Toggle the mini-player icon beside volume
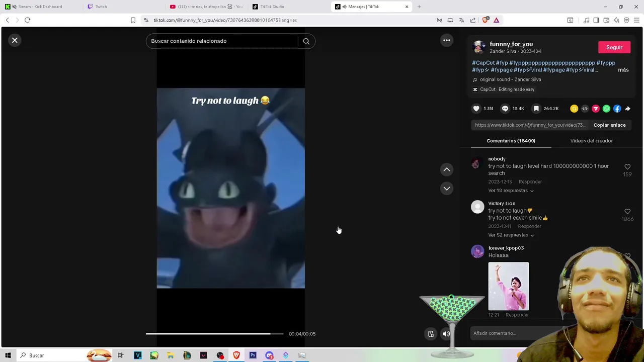This screenshot has width=644, height=362. (x=431, y=334)
